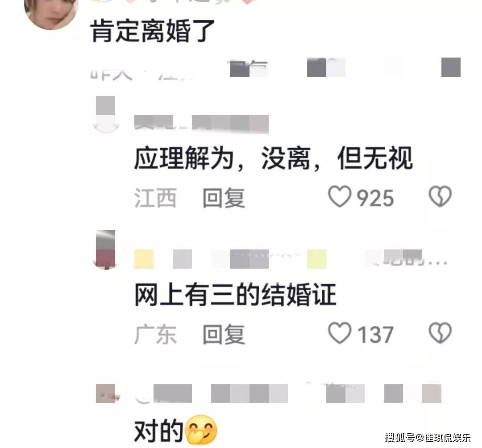The width and height of the screenshot is (482, 448).
Task: Reply to the 广东 comment
Action: pyautogui.click(x=224, y=334)
